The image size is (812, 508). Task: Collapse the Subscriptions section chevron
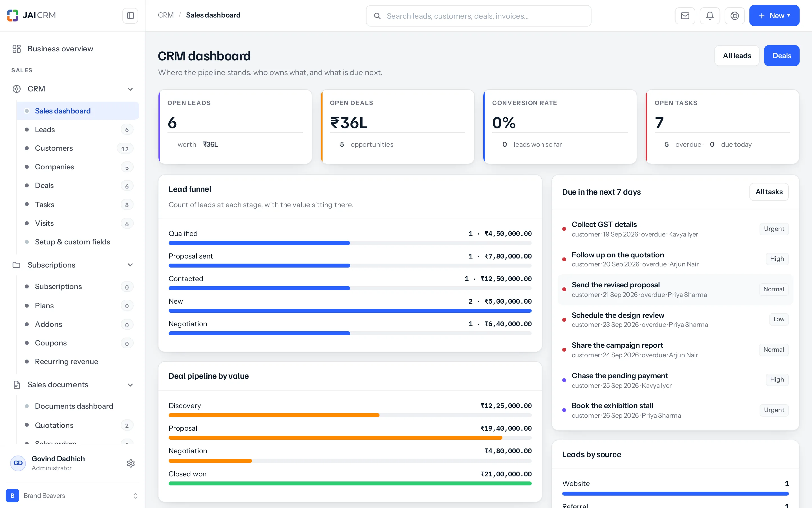pyautogui.click(x=130, y=265)
